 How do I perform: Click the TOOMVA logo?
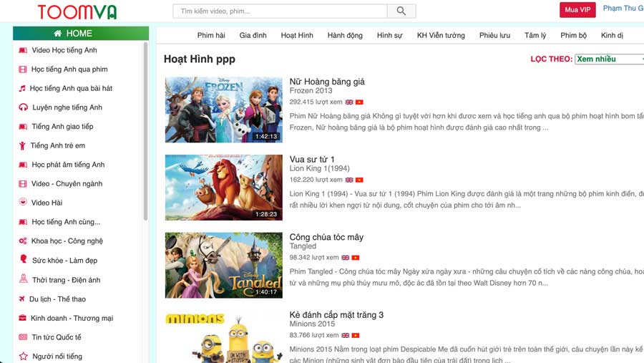77,11
